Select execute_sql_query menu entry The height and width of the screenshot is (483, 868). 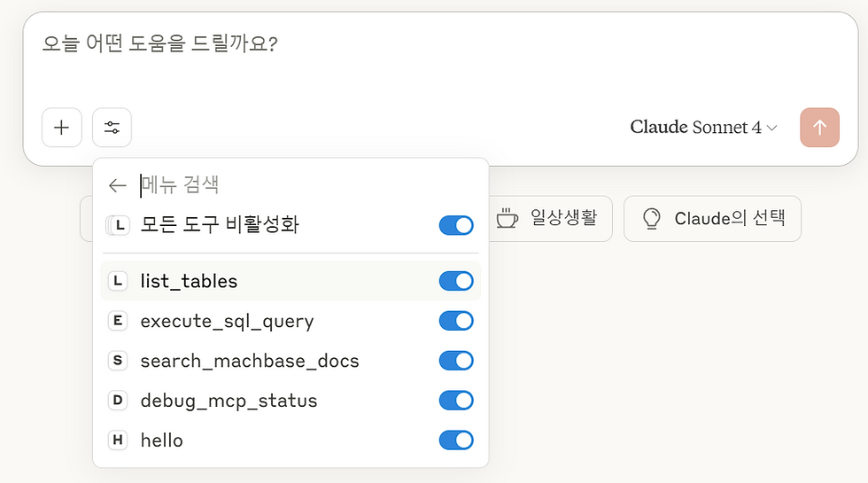click(291, 321)
